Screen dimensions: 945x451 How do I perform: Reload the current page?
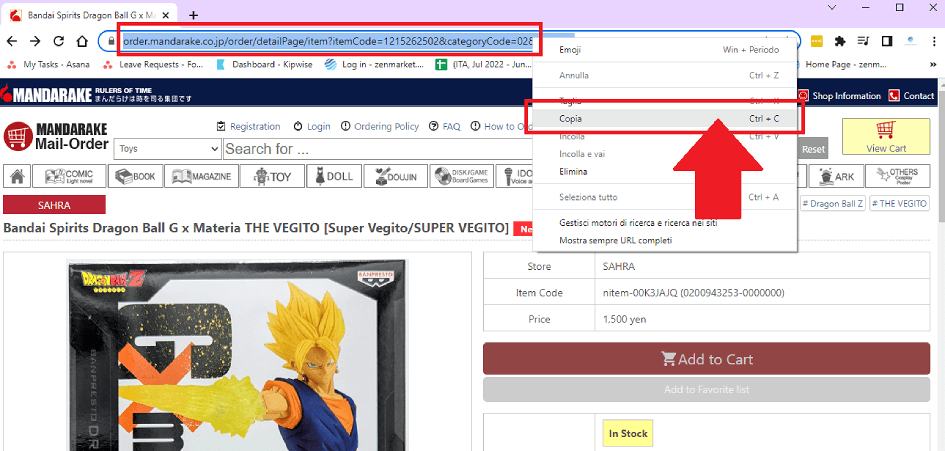58,41
